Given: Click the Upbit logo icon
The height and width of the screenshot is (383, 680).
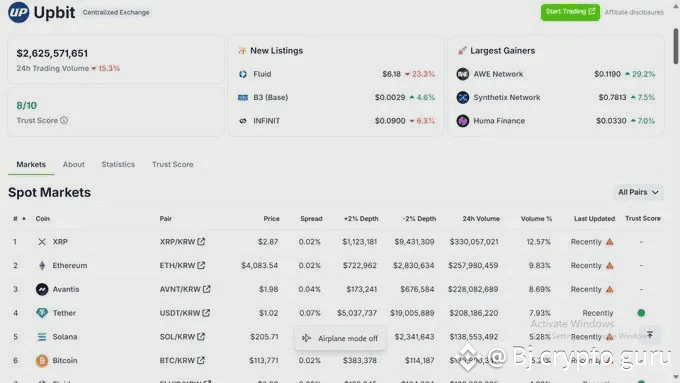Looking at the screenshot, I should 19,12.
